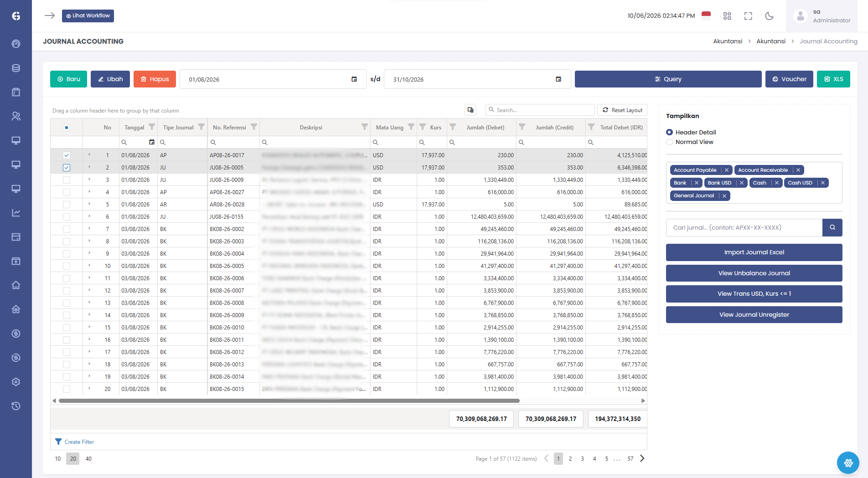Check the row for AP08-26-0027
The height and width of the screenshot is (478, 868).
point(67,192)
